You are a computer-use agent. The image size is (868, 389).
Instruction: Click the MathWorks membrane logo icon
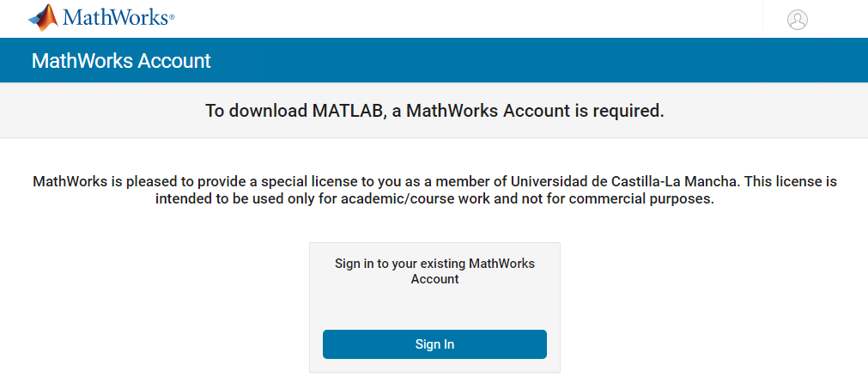43,17
